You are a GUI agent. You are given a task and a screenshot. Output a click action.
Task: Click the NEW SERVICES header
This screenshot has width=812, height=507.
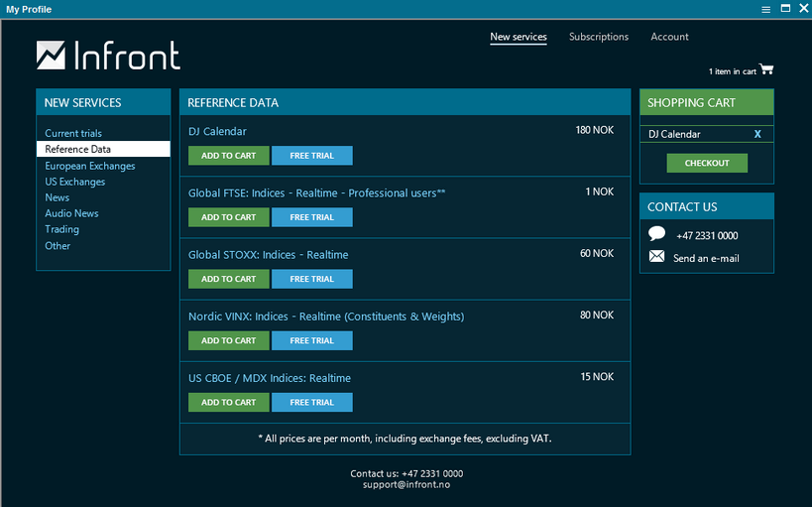[x=103, y=102]
